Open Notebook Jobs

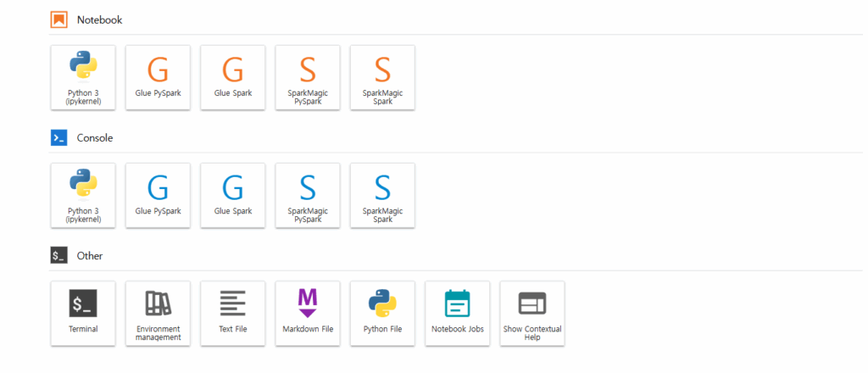pyautogui.click(x=458, y=313)
